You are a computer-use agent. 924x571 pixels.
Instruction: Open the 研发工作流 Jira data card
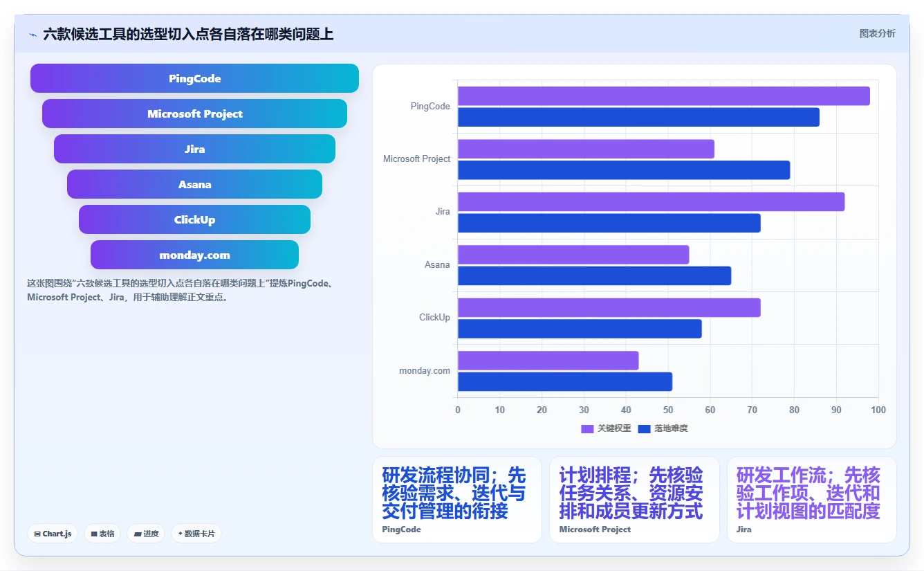812,500
